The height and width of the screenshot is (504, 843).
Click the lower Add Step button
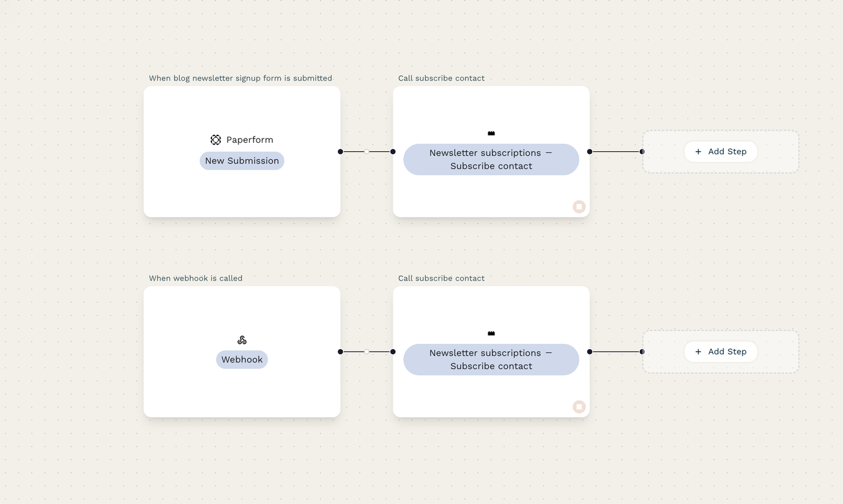[721, 351]
